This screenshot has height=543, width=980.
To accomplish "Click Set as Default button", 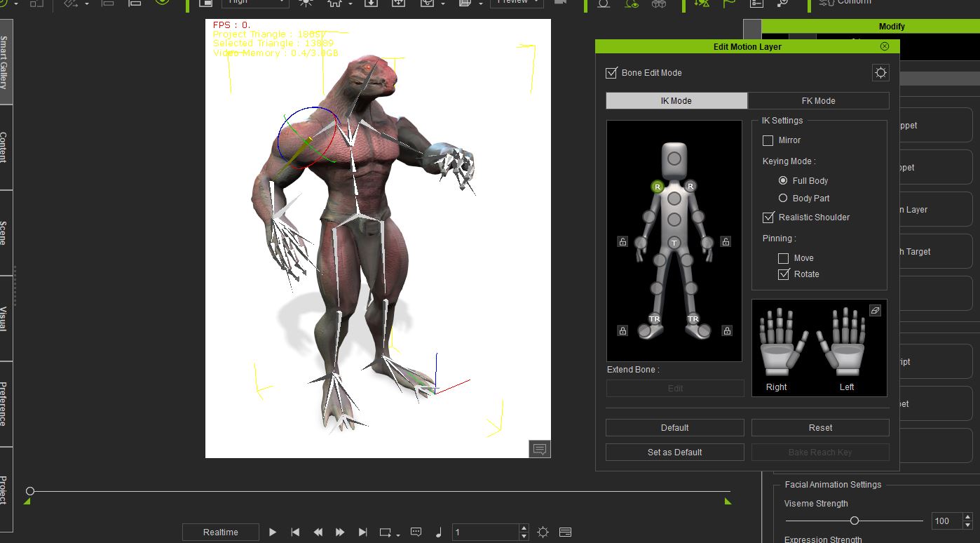I will [675, 452].
